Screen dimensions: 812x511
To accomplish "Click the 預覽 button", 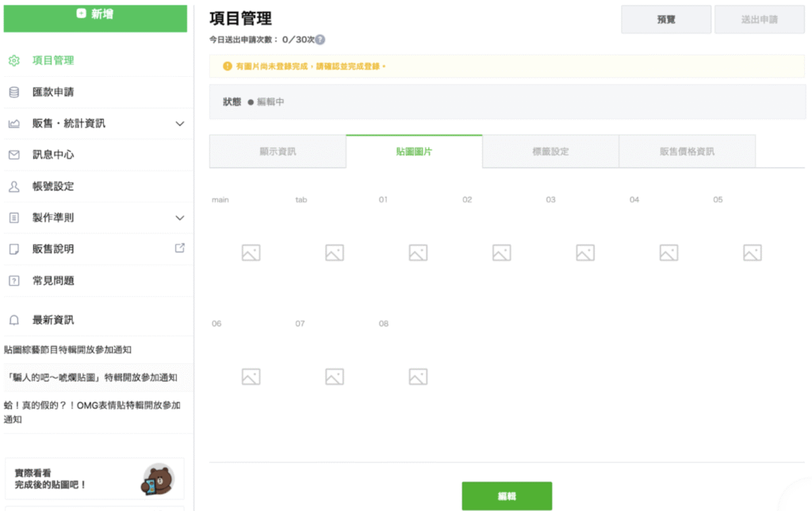I will [666, 20].
